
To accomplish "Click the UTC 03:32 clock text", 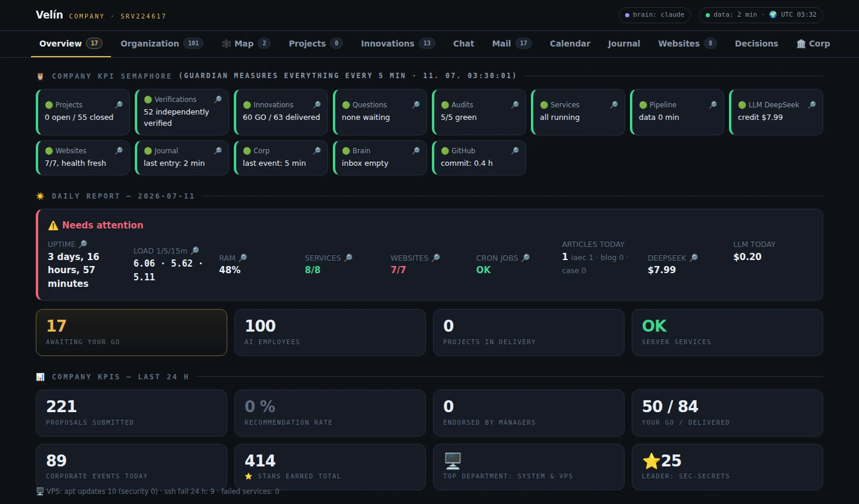I will point(799,15).
